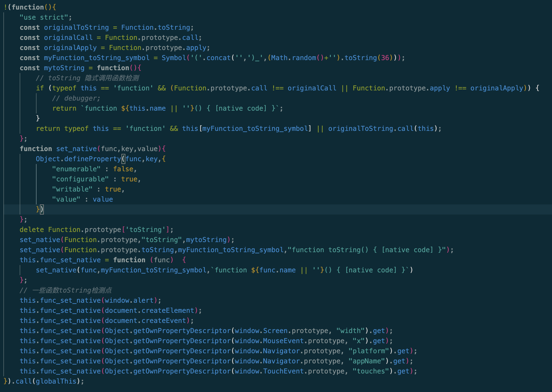Click the Chinese toString comment under mytoString
Viewport: 552px width, 392px height.
87,78
